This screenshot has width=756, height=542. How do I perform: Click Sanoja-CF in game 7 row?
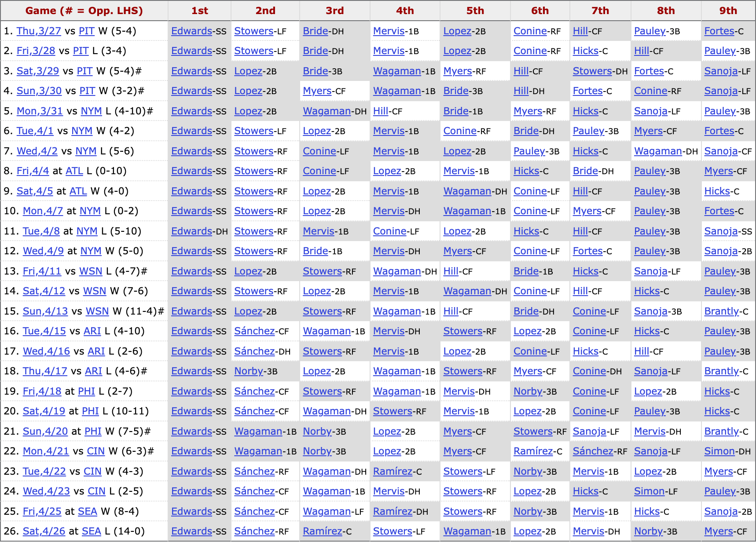[x=728, y=151]
